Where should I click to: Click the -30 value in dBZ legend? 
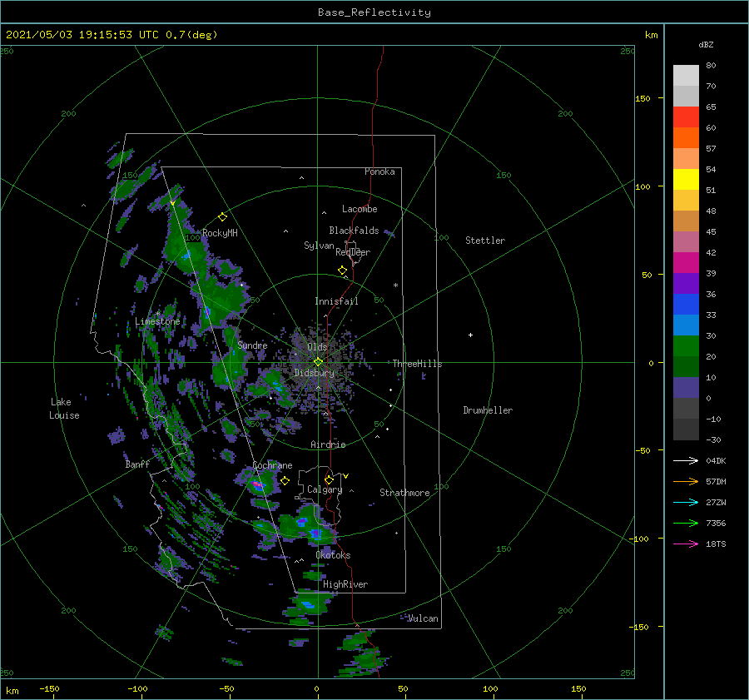coord(713,439)
